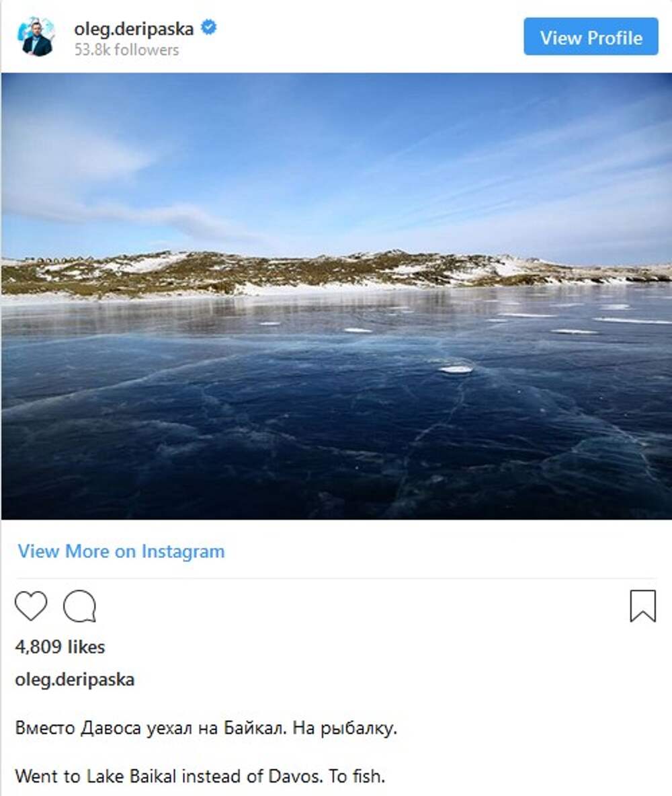Open comments via the speech bubble icon

coord(79,606)
